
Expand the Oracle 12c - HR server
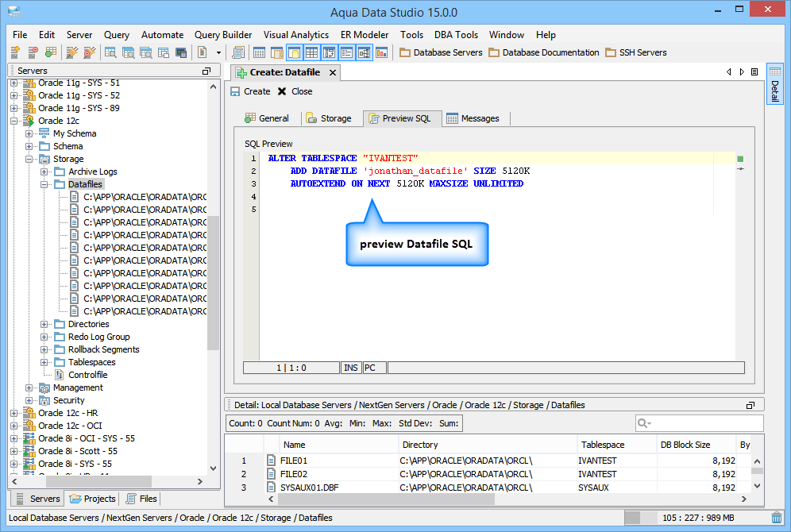14,413
